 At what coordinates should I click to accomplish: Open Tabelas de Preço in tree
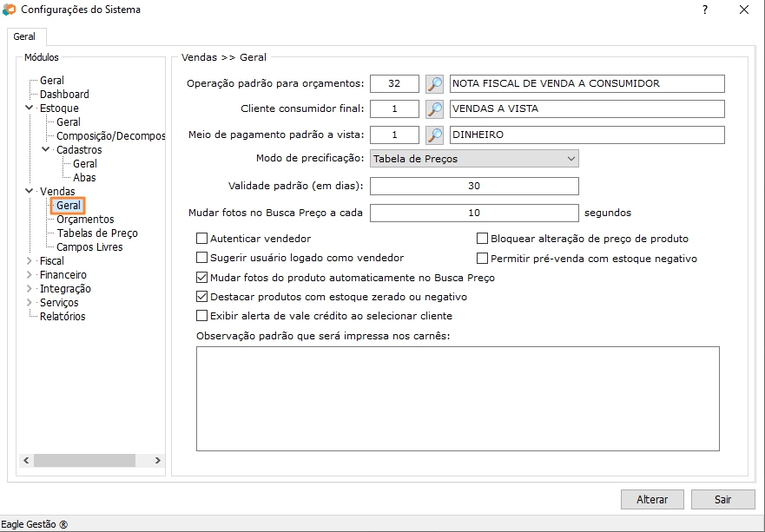(x=97, y=233)
